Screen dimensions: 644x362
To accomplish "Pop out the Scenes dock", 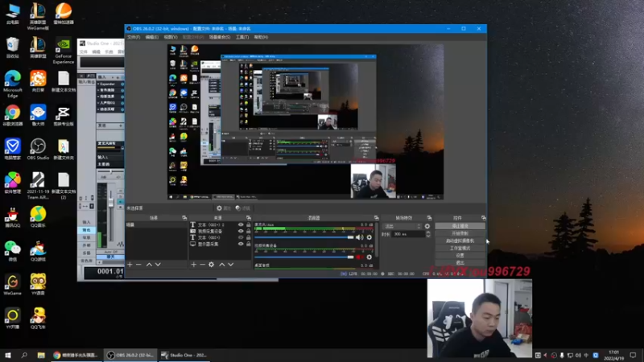I will (184, 218).
